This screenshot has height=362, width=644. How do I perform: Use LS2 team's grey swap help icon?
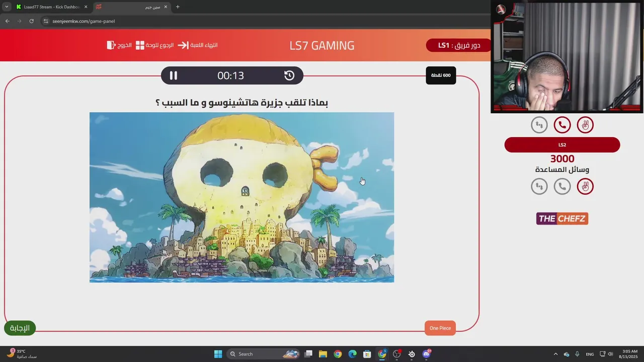pyautogui.click(x=539, y=187)
